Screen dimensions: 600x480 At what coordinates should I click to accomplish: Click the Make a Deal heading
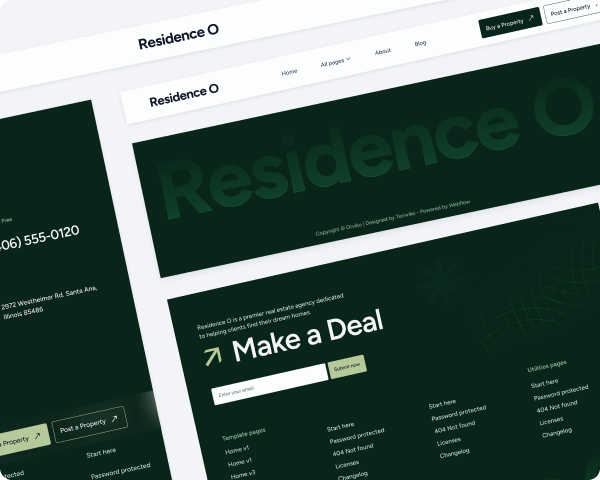308,335
